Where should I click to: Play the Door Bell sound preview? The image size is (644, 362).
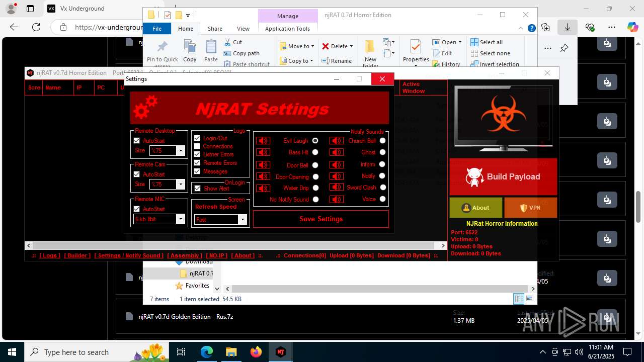click(x=263, y=165)
